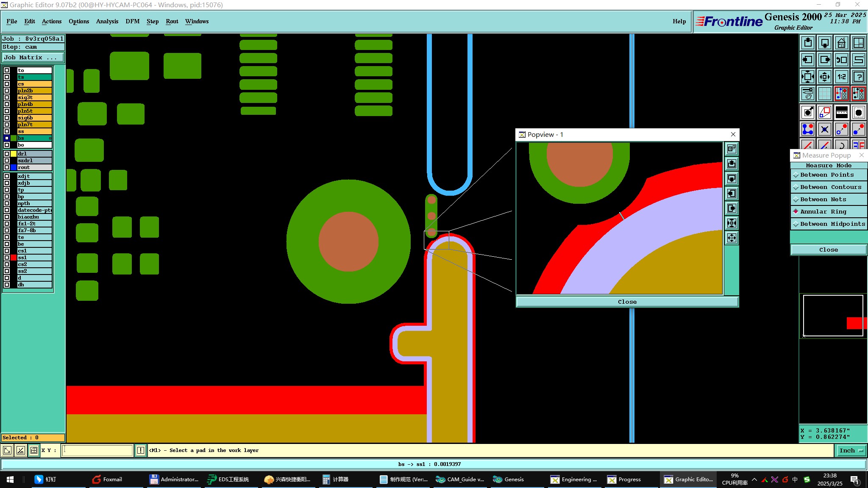The image size is (868, 488).
Task: Open the Analysis menu
Action: coord(107,21)
